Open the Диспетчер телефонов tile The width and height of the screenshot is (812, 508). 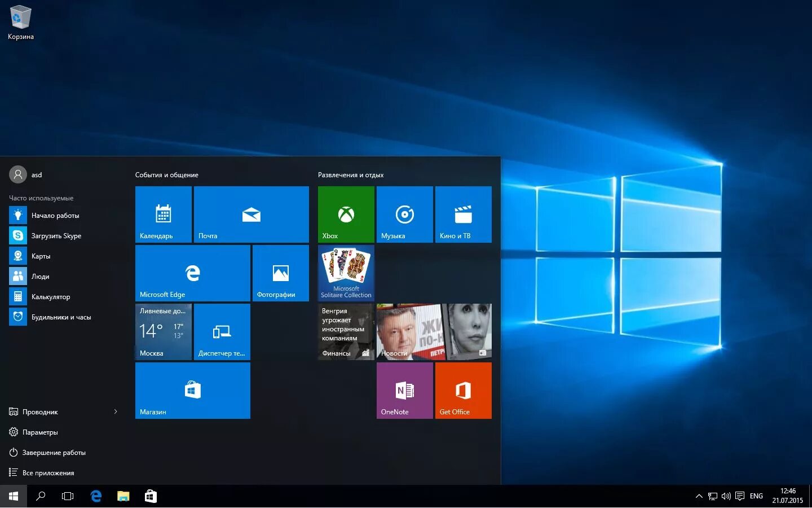pyautogui.click(x=222, y=332)
